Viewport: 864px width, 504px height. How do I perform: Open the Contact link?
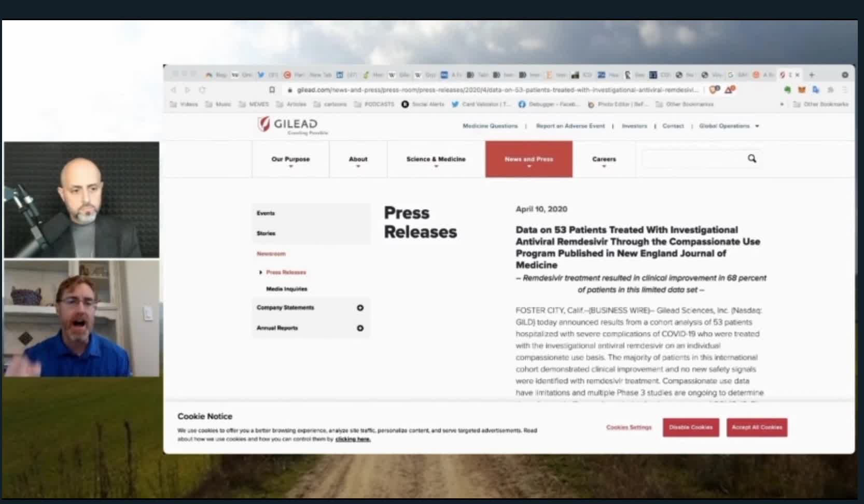[x=673, y=126]
